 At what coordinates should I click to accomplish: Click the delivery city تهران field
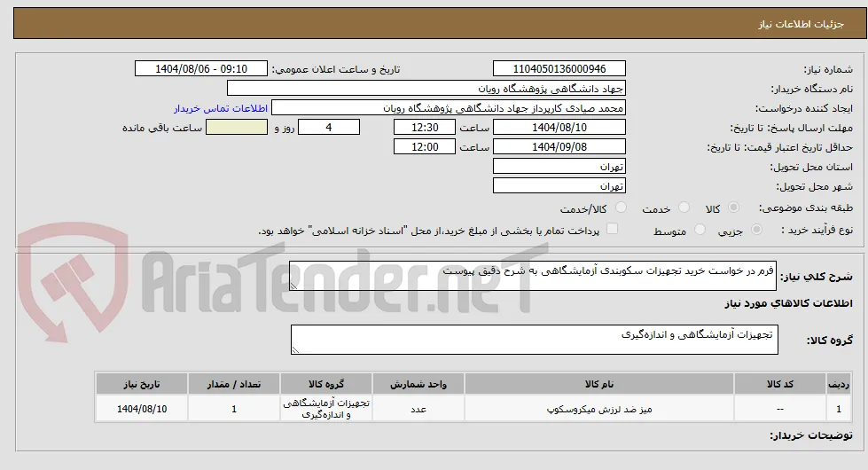pos(559,186)
